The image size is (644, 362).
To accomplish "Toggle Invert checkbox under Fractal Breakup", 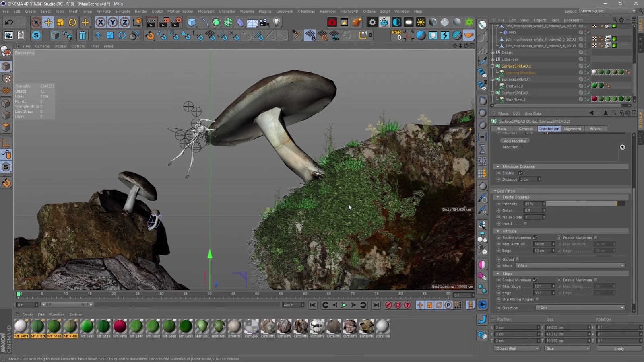I will point(525,224).
